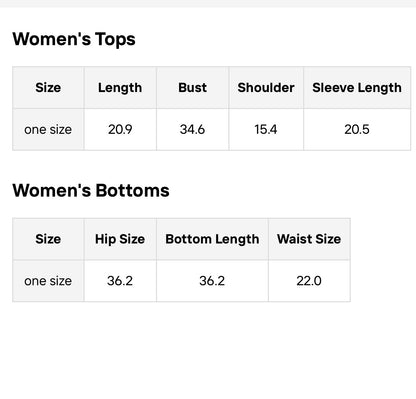Select the Bottom Length column header

(212, 239)
